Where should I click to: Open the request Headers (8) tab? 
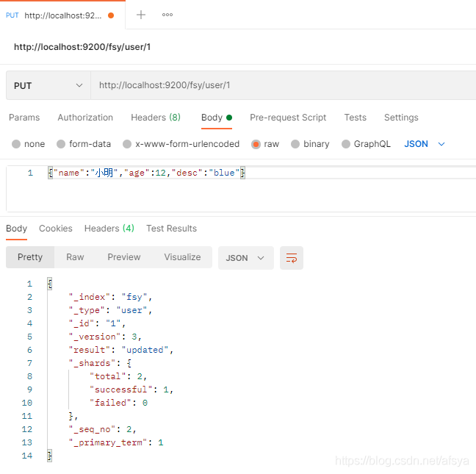(x=155, y=118)
